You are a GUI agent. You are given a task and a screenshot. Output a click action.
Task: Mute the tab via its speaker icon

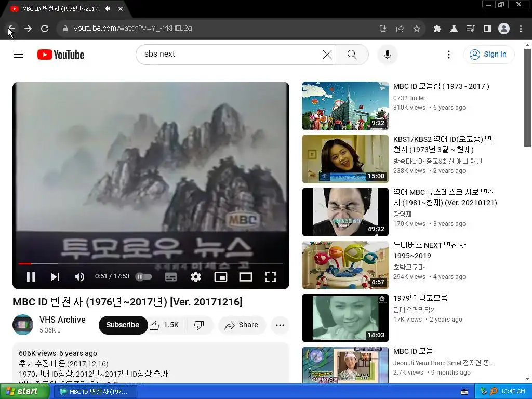pos(108,9)
